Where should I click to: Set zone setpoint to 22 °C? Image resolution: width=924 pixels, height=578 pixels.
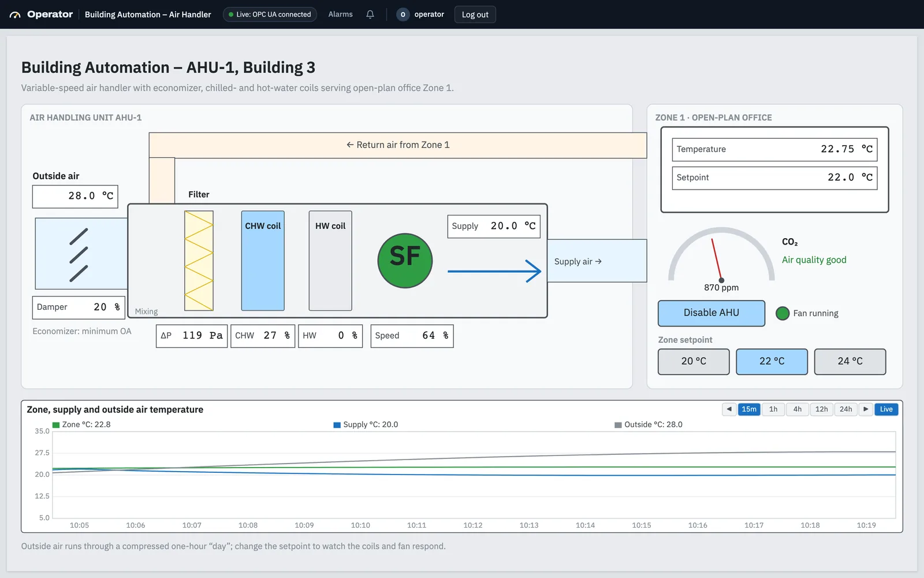click(772, 362)
